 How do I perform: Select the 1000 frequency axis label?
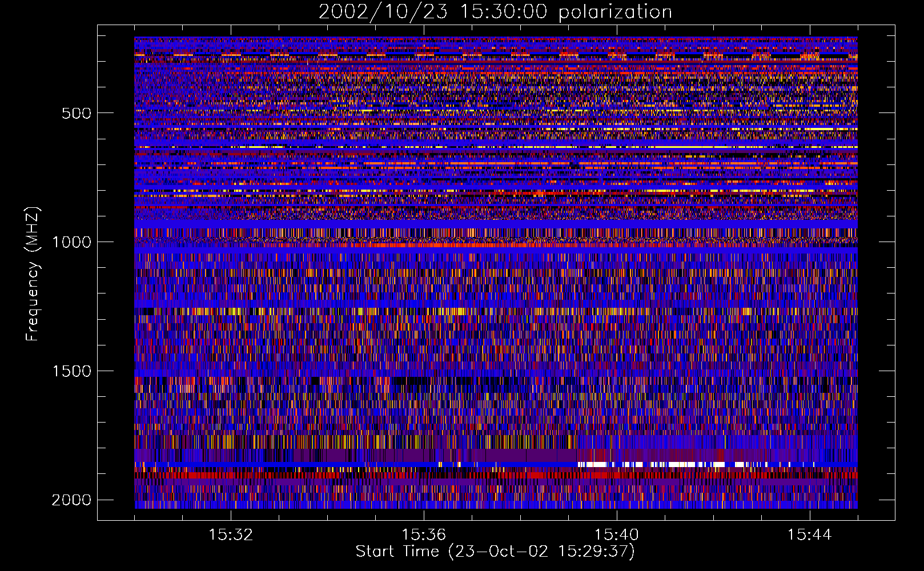tap(71, 242)
